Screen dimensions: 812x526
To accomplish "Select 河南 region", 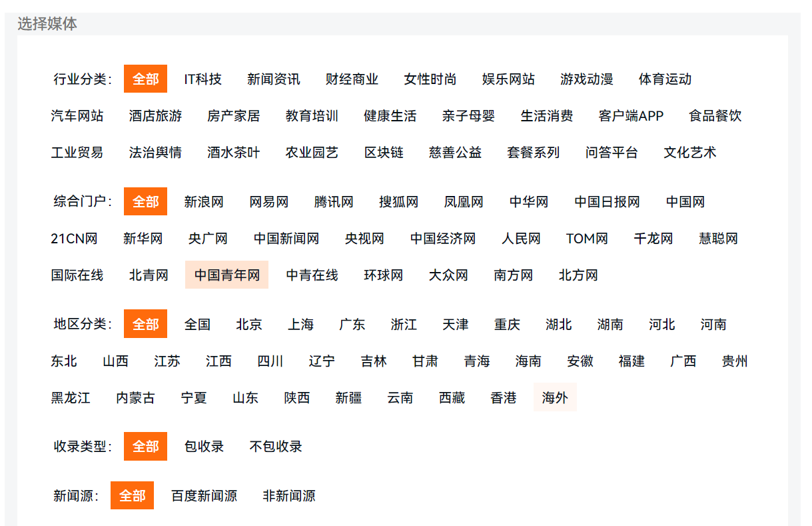I will click(x=713, y=324).
